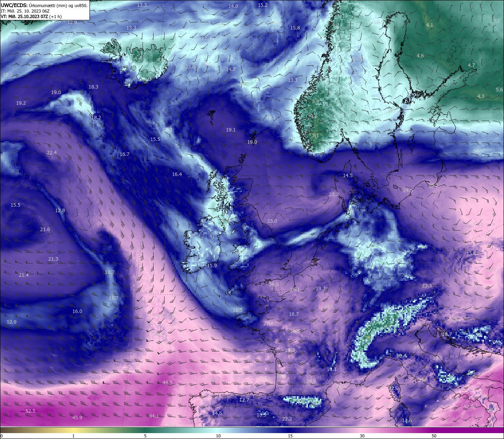Click the 5.6 value label
The height and width of the screenshot is (439, 504).
coord(499,89)
